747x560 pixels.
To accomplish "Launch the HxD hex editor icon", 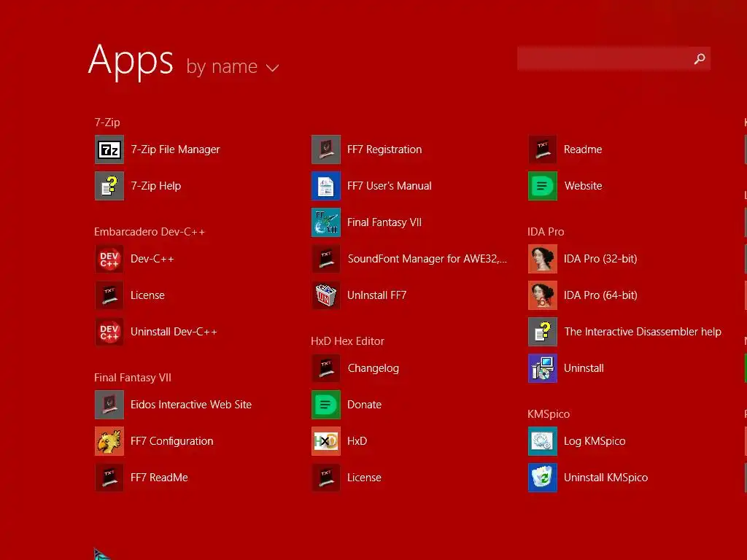I will 326,441.
